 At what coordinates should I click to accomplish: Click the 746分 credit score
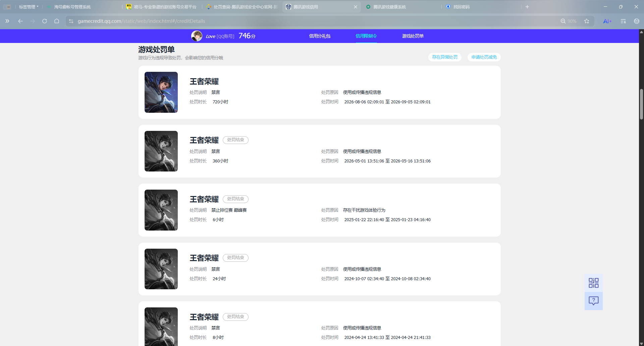[247, 36]
